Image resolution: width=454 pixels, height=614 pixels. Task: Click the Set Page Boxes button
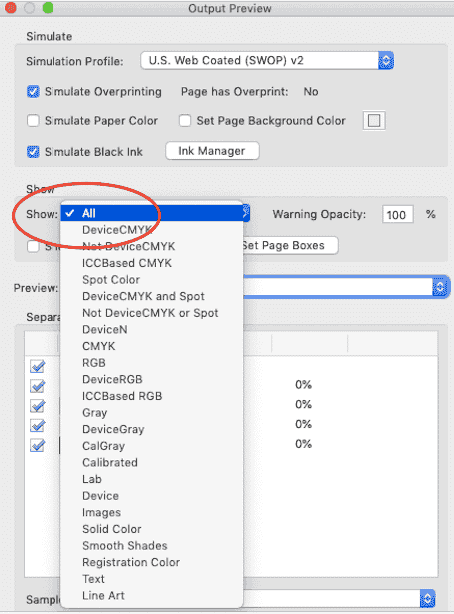point(290,246)
